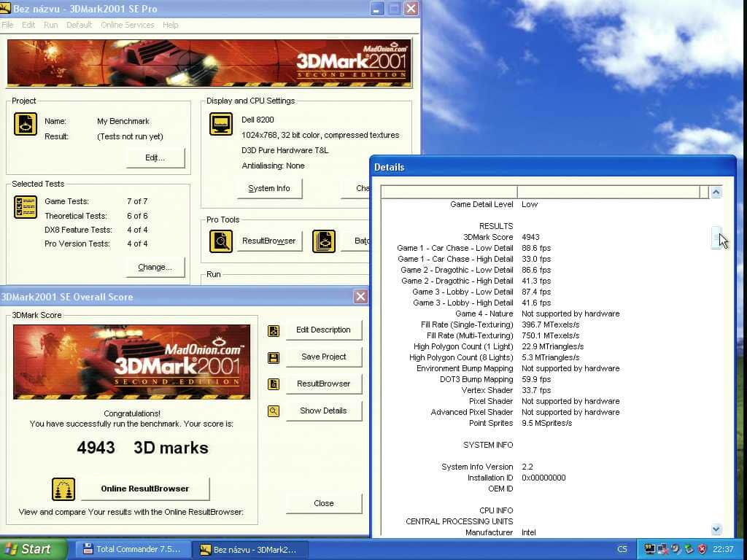
Task: Click the 'DOT3 Bump Mapping' row
Action: tap(545, 379)
